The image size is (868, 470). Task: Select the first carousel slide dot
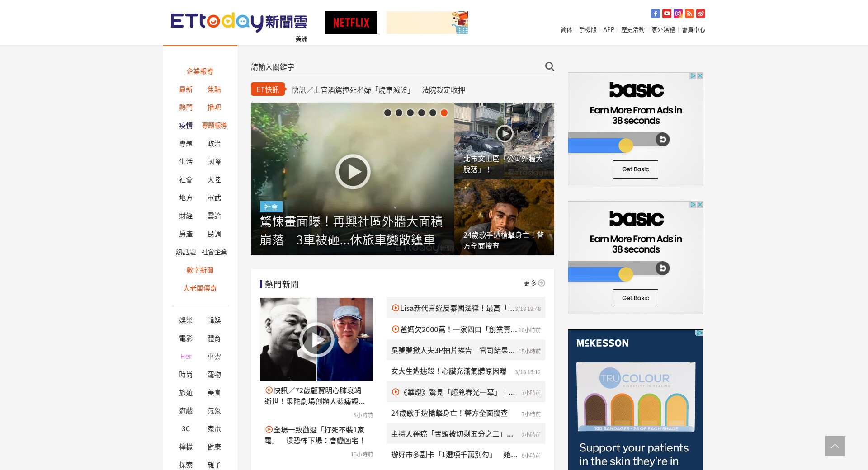[387, 113]
